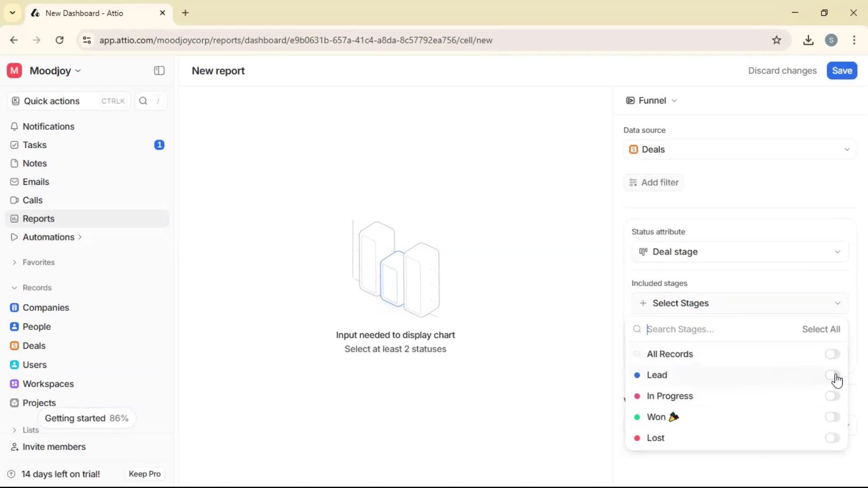This screenshot has width=868, height=488.
Task: Open the Notifications panel in sidebar
Action: (49, 127)
